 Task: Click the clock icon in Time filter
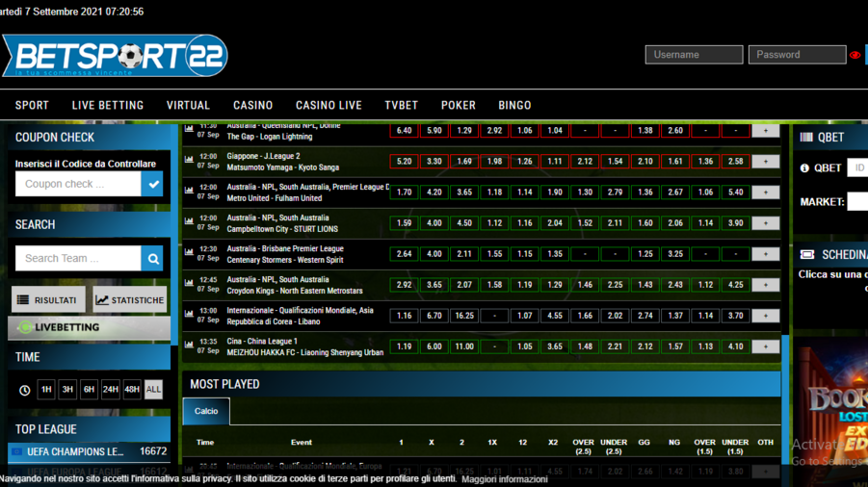pos(25,390)
